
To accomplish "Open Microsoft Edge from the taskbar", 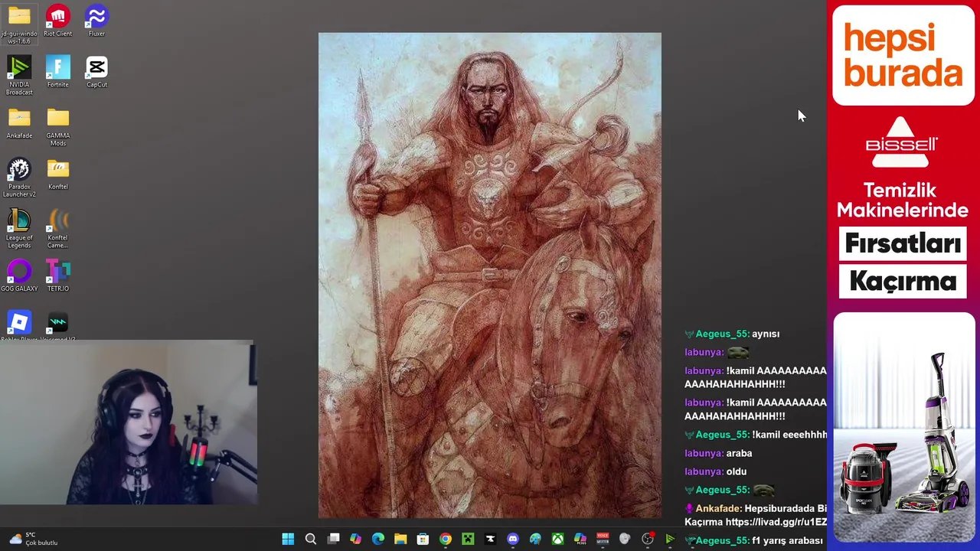I will point(378,540).
